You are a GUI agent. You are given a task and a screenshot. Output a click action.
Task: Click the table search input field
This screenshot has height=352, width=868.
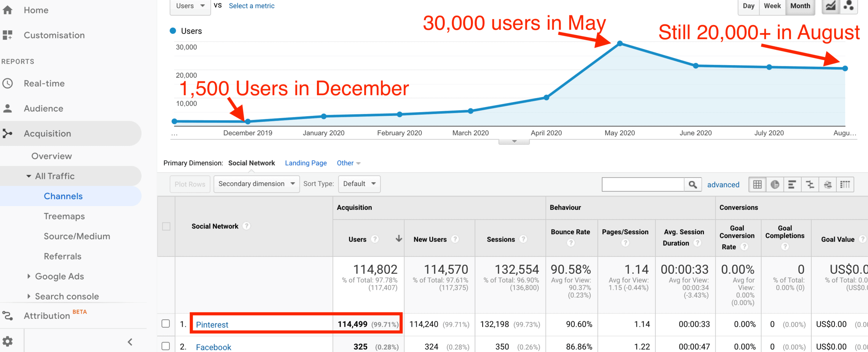click(643, 185)
